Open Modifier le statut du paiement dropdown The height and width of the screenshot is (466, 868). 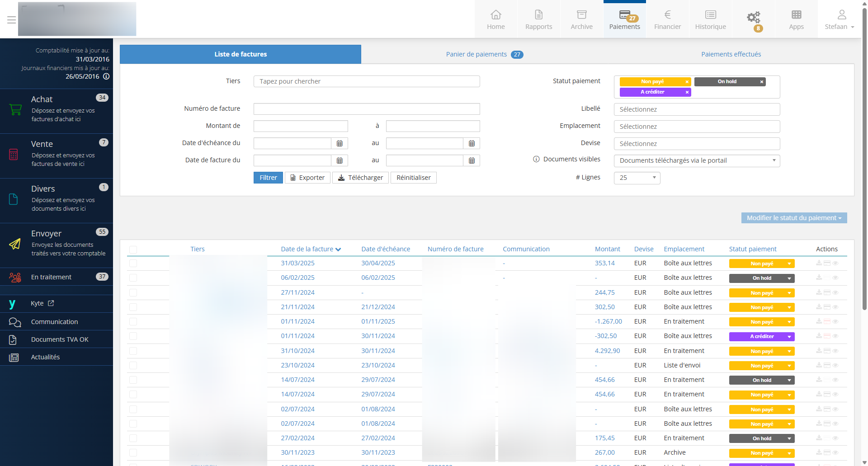coord(793,218)
